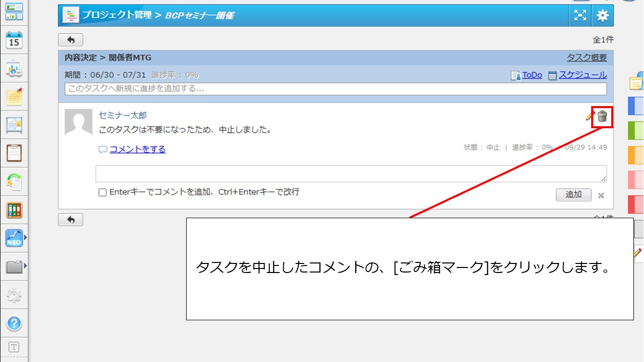Open the calendar icon showing 15 in the sidebar

[x=14, y=40]
